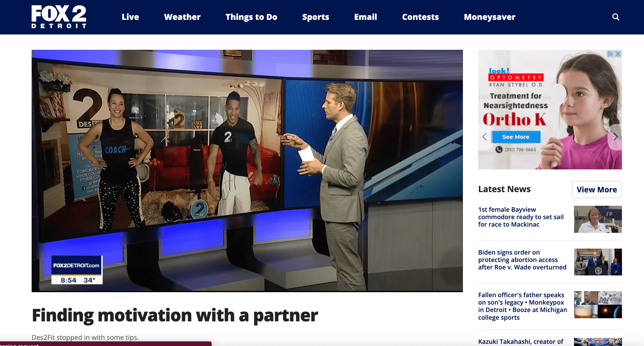
Task: Open Biden abortion access order article
Action: point(522,260)
